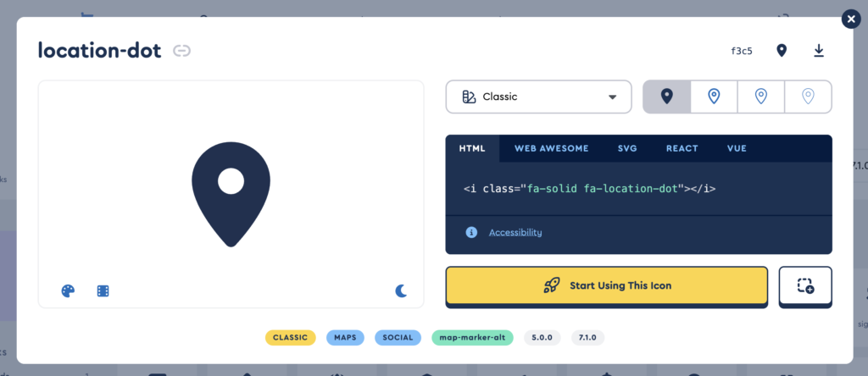The image size is (868, 376).
Task: Open the color palette icon in preview
Action: click(68, 291)
